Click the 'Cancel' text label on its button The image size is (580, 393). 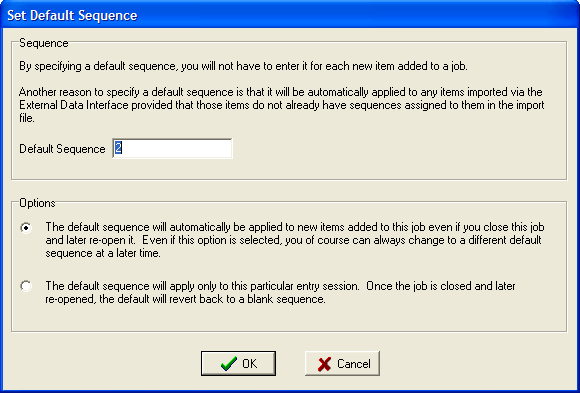pyautogui.click(x=354, y=364)
